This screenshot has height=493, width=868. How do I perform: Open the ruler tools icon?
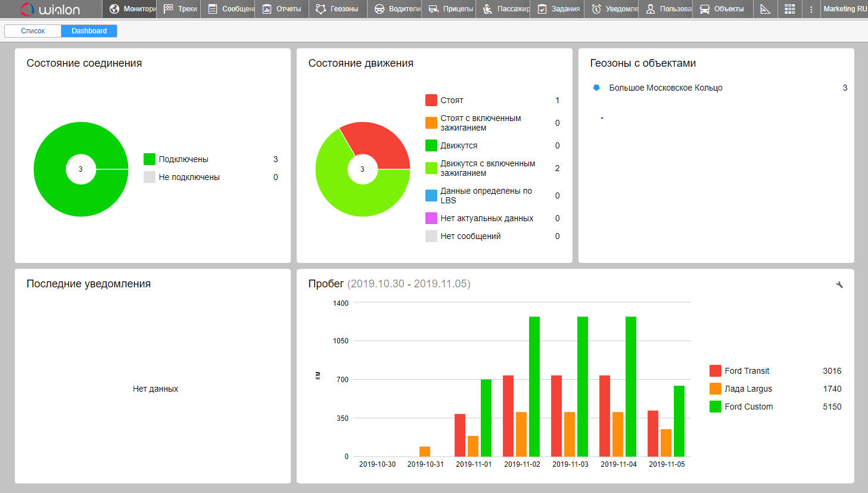(766, 9)
